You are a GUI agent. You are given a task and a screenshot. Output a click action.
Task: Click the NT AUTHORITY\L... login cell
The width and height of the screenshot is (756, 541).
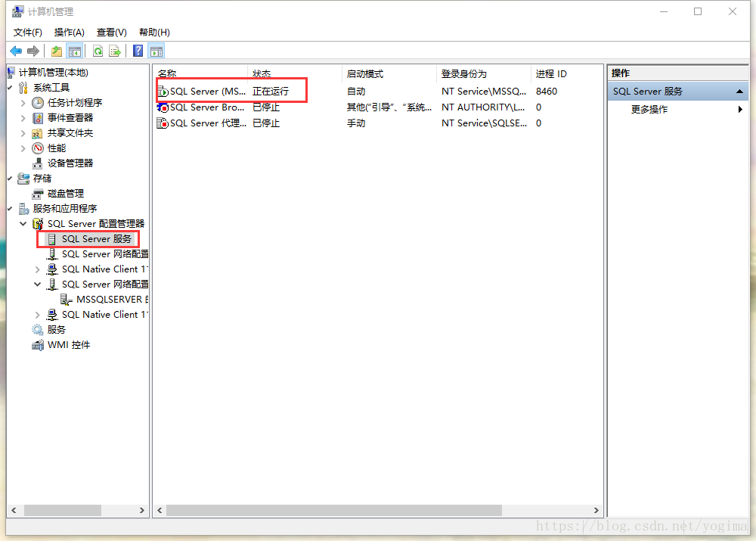482,107
